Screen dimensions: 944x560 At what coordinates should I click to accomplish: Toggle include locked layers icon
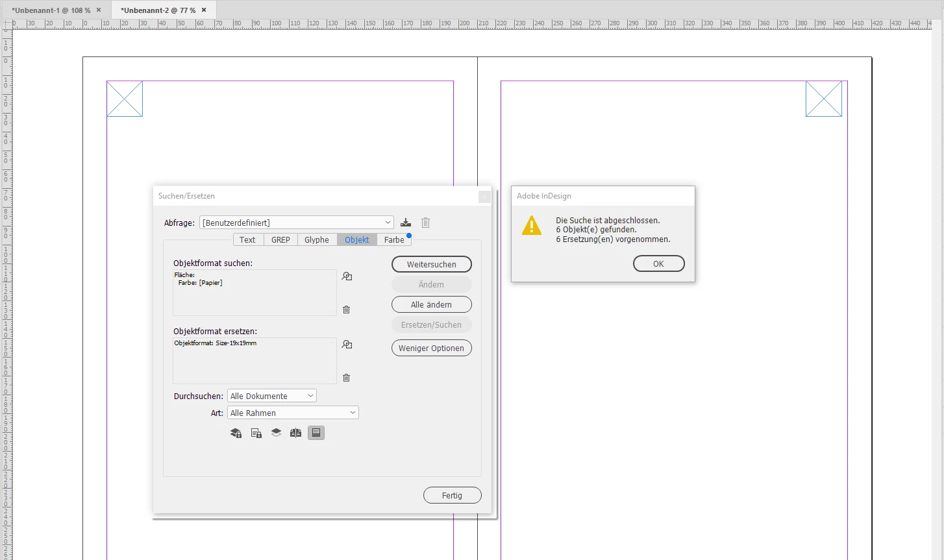(x=236, y=433)
